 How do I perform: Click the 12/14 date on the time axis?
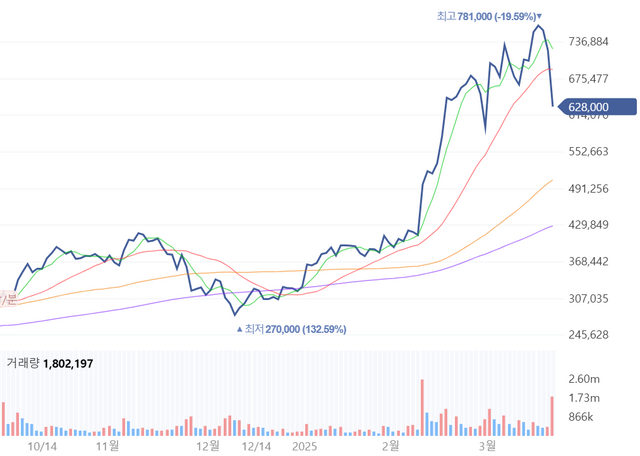pos(257,445)
